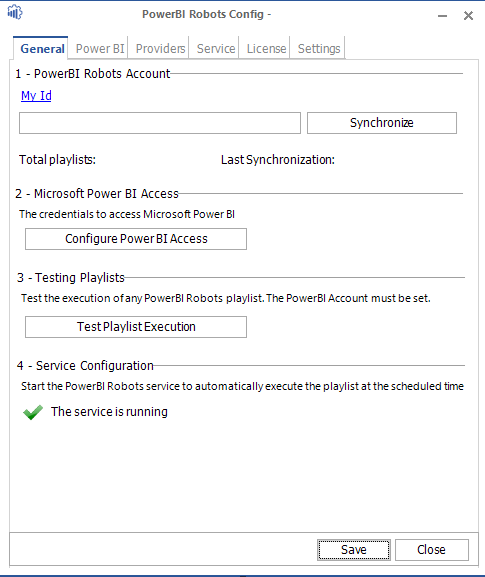Screen dimensions: 485x577
Task: Click the green service running checkmark
Action: (33, 412)
